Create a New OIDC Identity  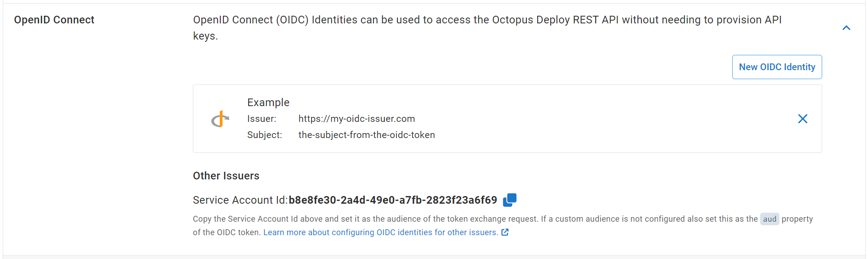click(777, 67)
